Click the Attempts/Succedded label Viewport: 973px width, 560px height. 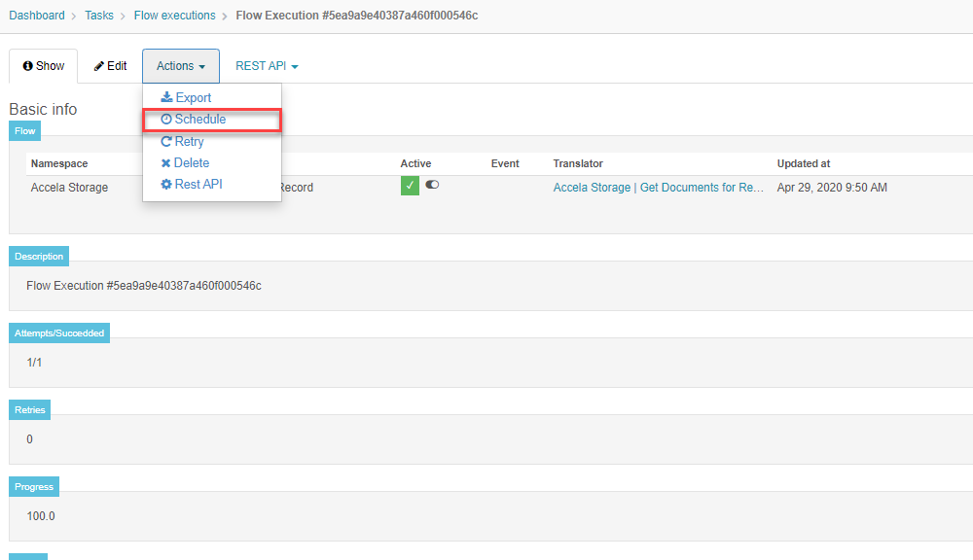pos(59,333)
